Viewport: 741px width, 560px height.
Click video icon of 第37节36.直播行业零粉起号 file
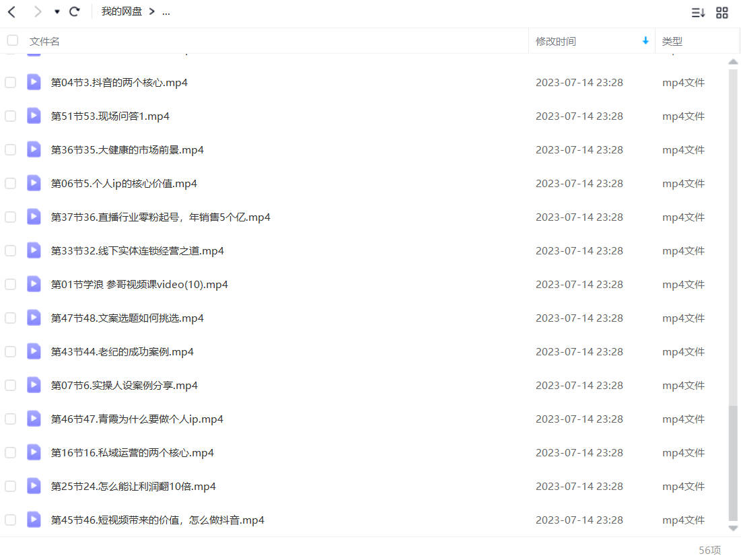pos(34,217)
